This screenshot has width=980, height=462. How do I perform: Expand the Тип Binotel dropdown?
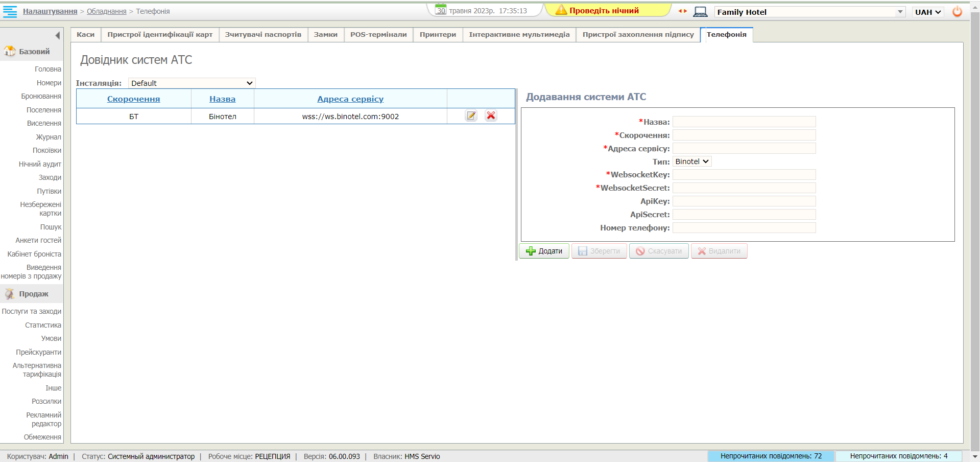[691, 161]
